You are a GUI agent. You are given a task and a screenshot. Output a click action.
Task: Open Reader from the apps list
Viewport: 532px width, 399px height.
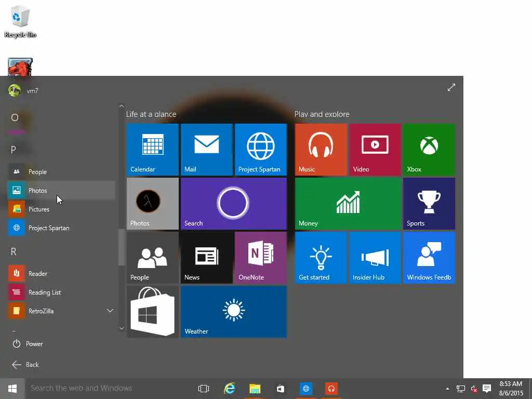tap(61, 273)
